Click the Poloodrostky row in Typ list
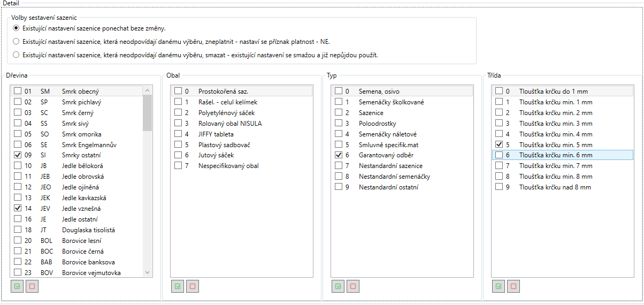This screenshot has width=644, height=305. point(377,124)
